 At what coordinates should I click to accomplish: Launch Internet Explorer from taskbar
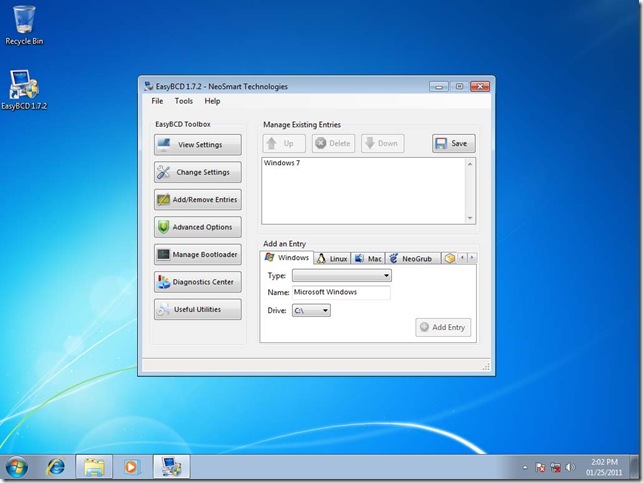pyautogui.click(x=56, y=467)
